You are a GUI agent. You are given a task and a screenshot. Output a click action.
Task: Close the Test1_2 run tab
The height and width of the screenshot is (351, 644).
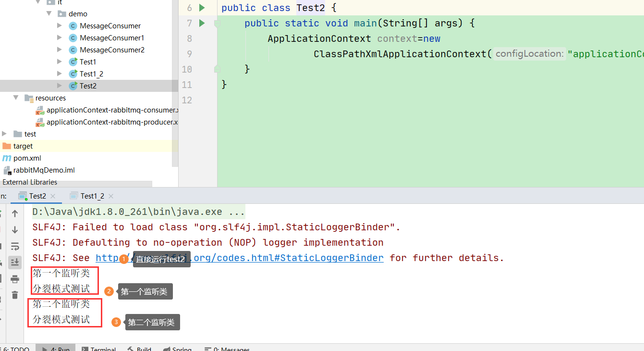point(111,196)
